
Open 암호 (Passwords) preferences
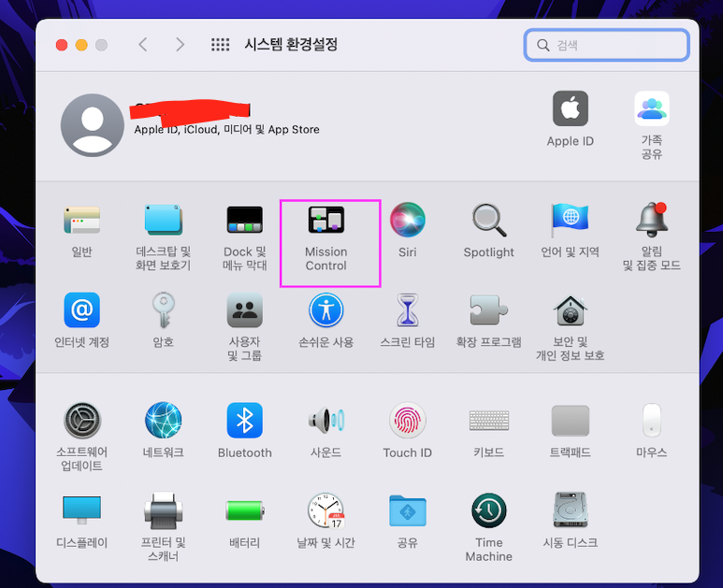pos(164,309)
